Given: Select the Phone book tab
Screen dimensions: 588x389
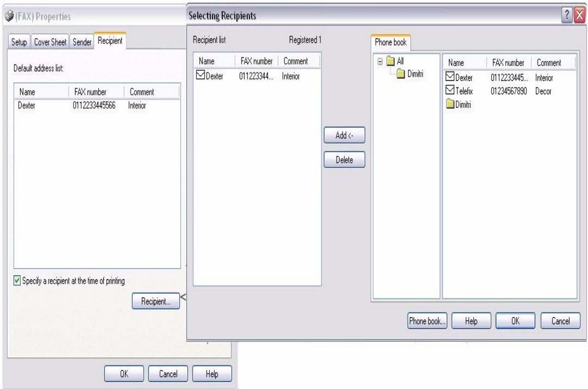Looking at the screenshot, I should click(x=391, y=42).
